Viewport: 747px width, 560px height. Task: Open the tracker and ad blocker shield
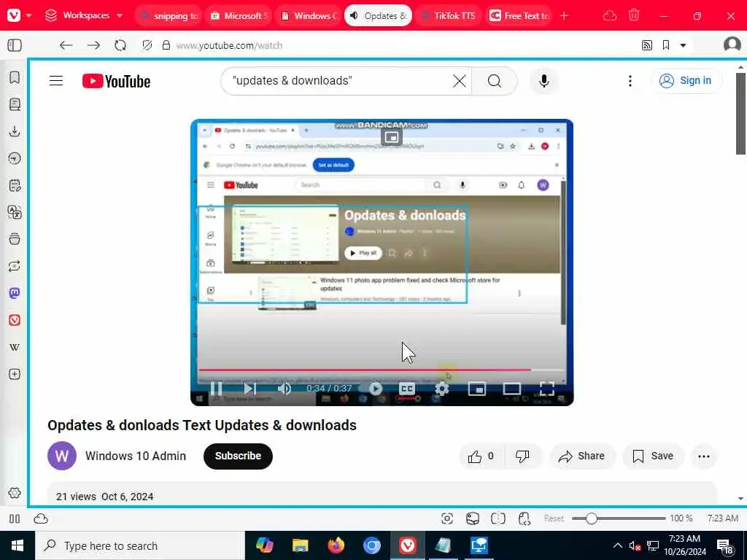pyautogui.click(x=147, y=45)
